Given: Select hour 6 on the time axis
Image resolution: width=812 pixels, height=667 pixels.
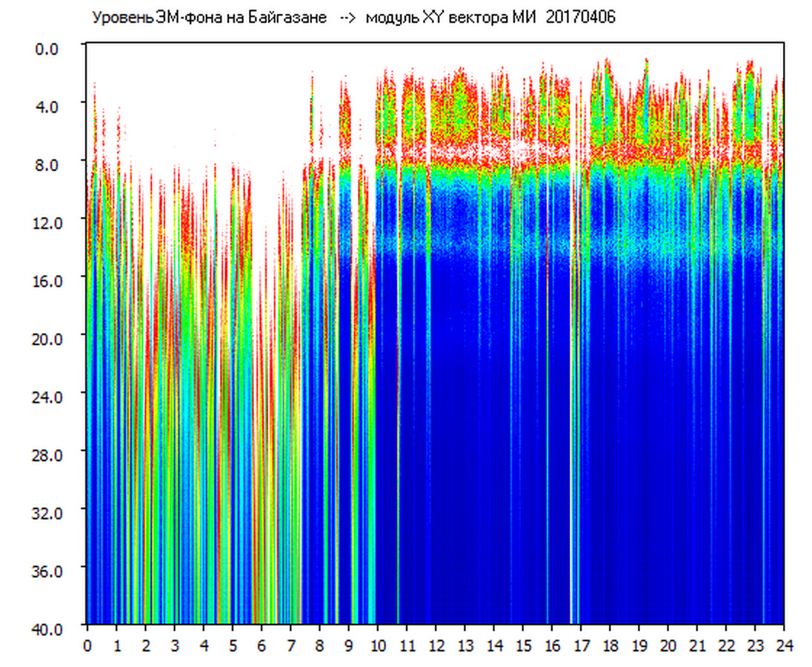Looking at the screenshot, I should (x=262, y=646).
